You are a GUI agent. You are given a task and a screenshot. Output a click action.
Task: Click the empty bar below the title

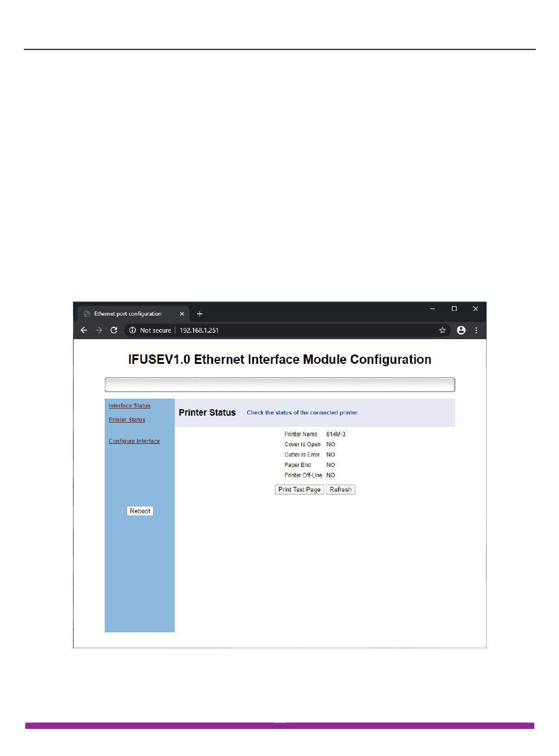point(280,384)
